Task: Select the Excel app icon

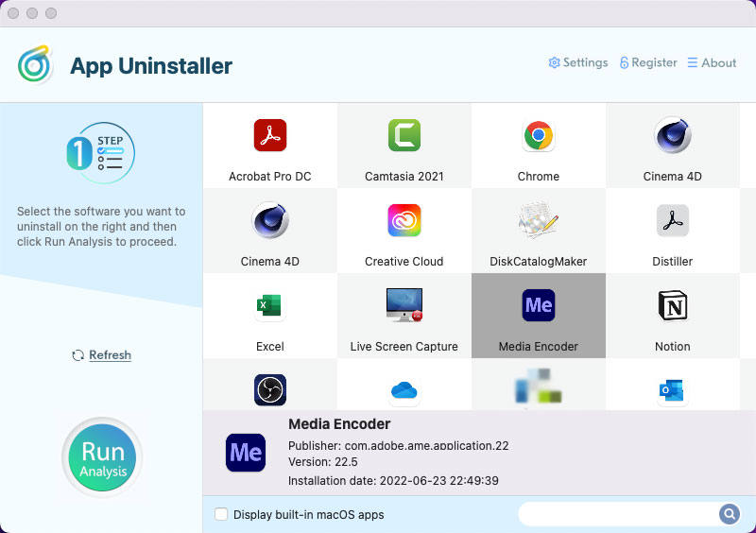Action: pos(270,305)
